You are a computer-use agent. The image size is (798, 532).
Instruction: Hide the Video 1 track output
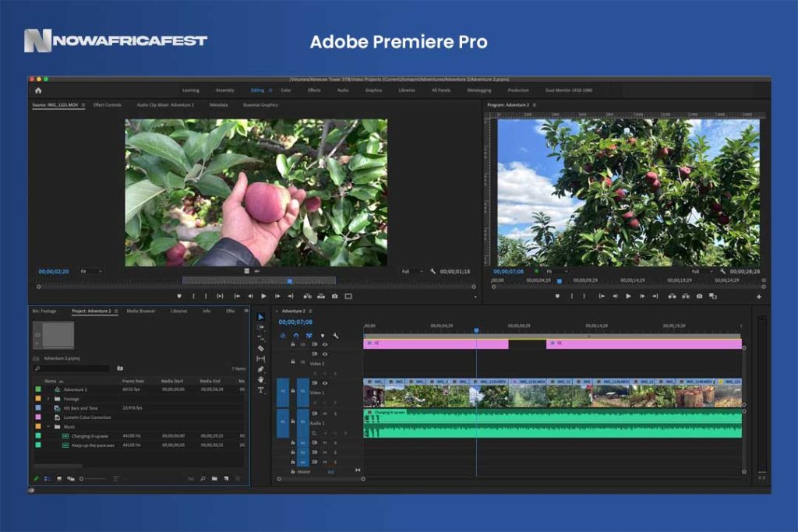(325, 383)
